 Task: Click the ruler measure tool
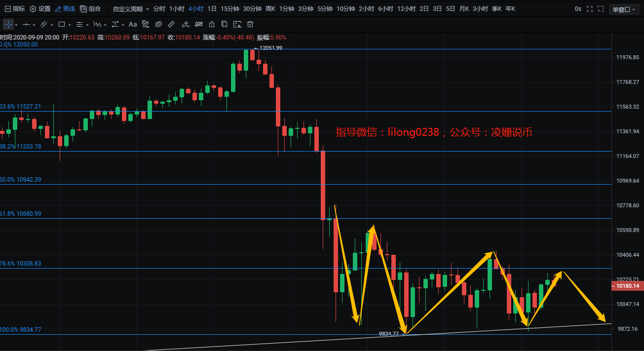click(x=171, y=24)
